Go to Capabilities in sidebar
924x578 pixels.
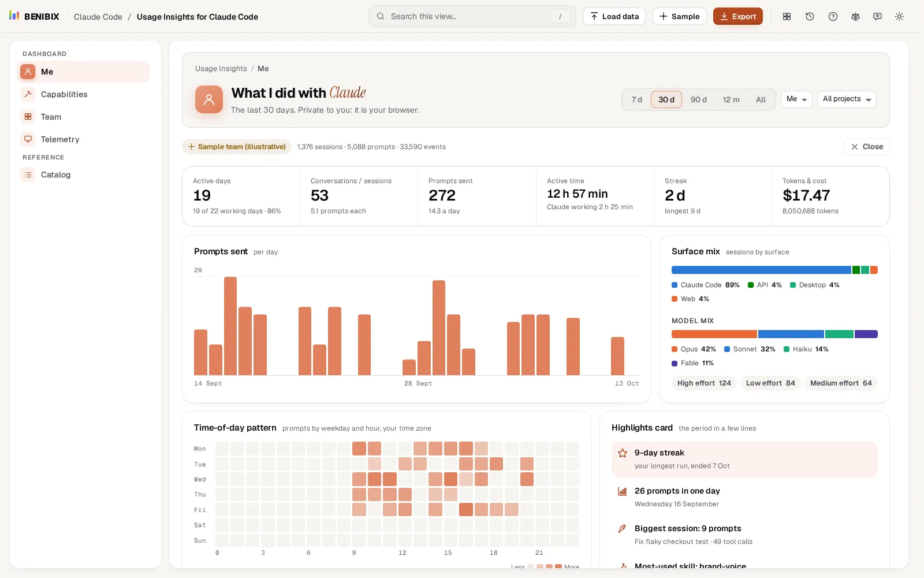[x=83, y=94]
